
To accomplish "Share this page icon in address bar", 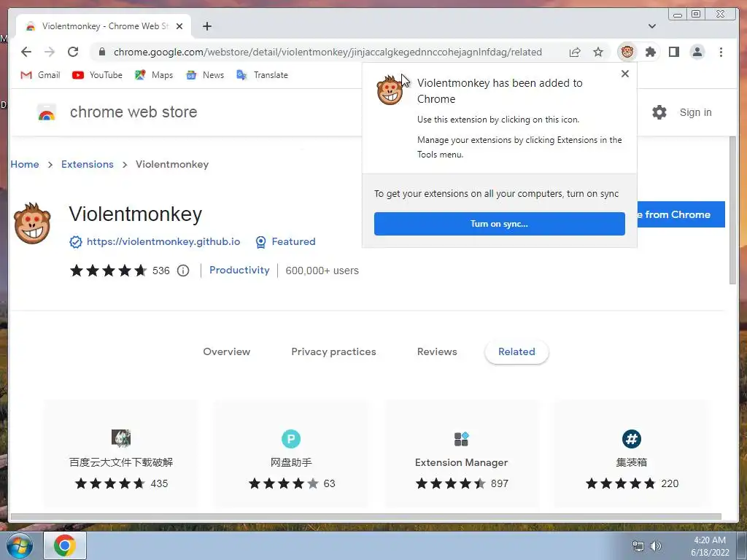I will click(575, 52).
